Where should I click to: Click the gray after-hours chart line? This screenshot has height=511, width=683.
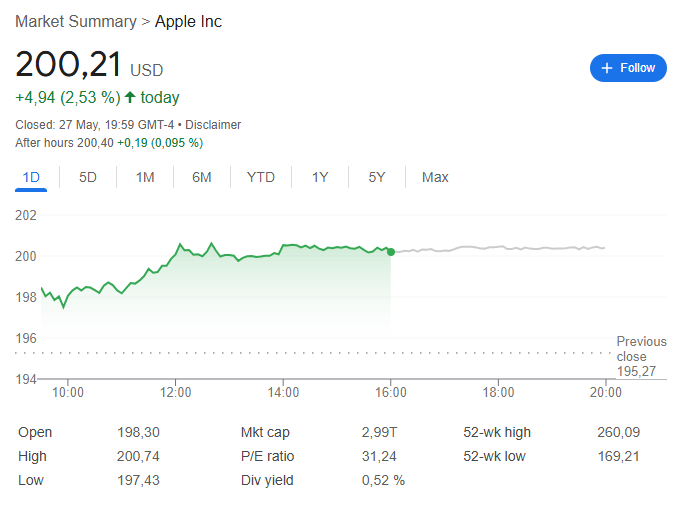click(x=500, y=248)
